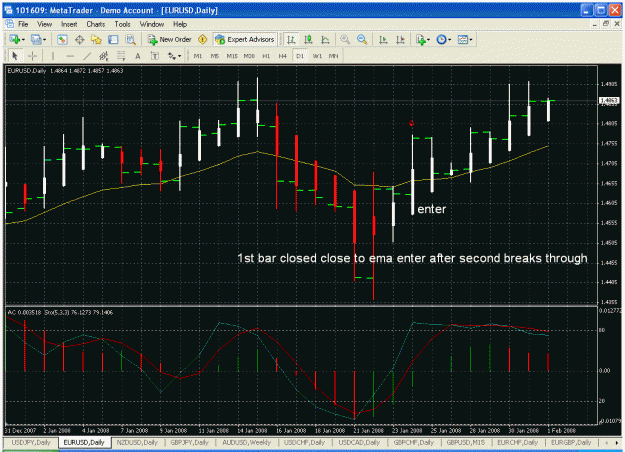The width and height of the screenshot is (625, 452).
Task: Switch timeframe to H1
Action: coord(266,56)
